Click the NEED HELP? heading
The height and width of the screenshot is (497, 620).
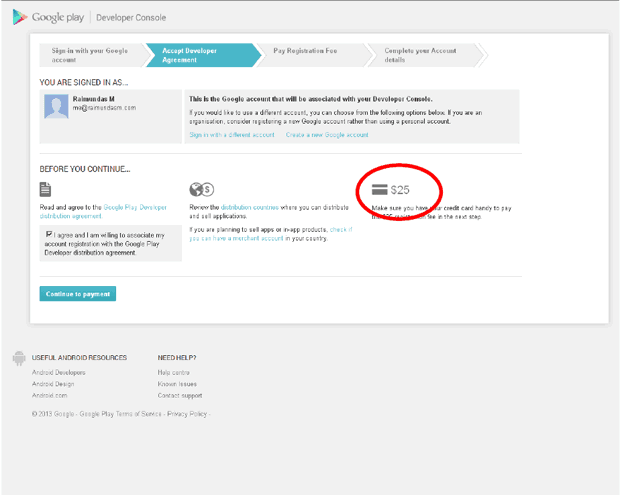coord(177,357)
